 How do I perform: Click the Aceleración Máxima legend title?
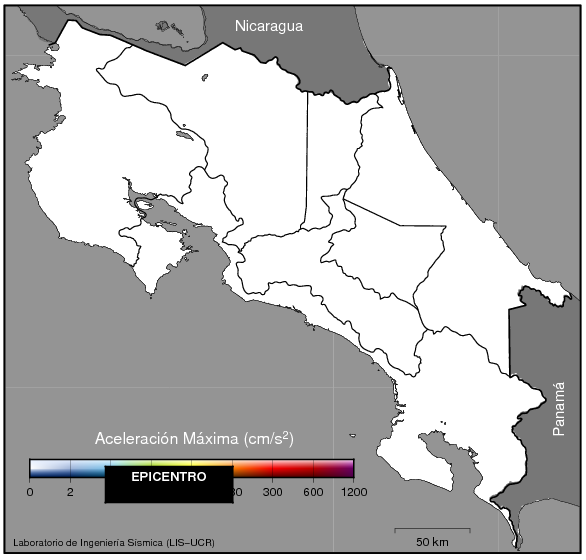coord(194,438)
